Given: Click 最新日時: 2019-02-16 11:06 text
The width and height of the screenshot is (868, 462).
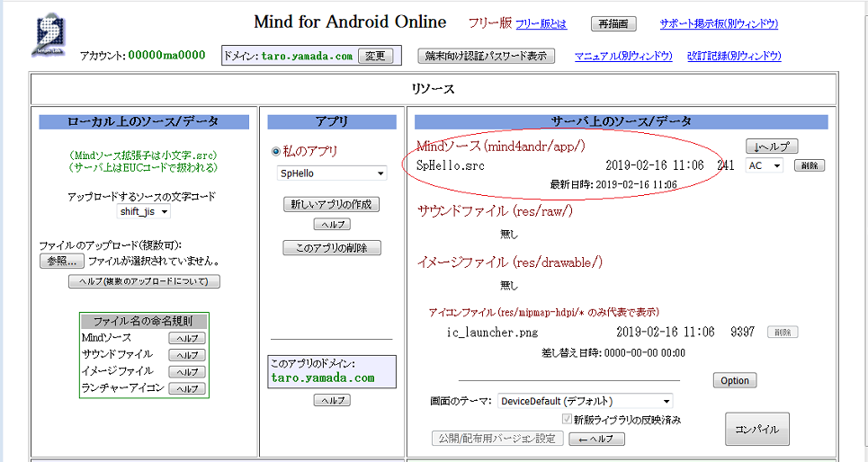Looking at the screenshot, I should 613,185.
